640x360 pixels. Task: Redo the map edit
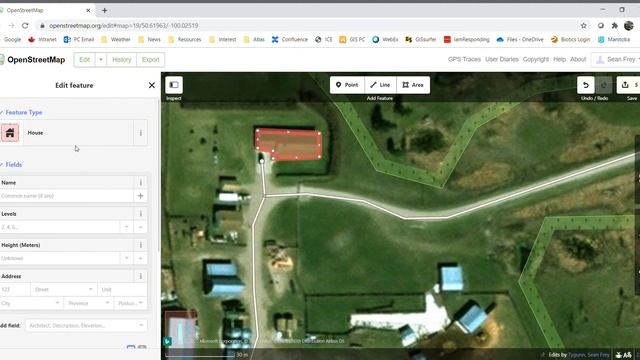(603, 85)
